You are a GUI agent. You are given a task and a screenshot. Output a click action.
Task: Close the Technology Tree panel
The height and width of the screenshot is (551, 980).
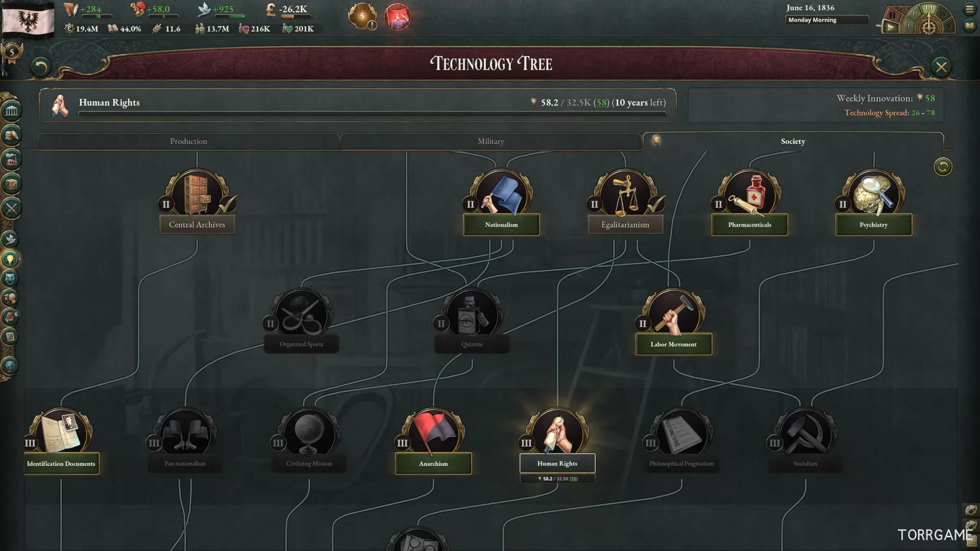941,67
